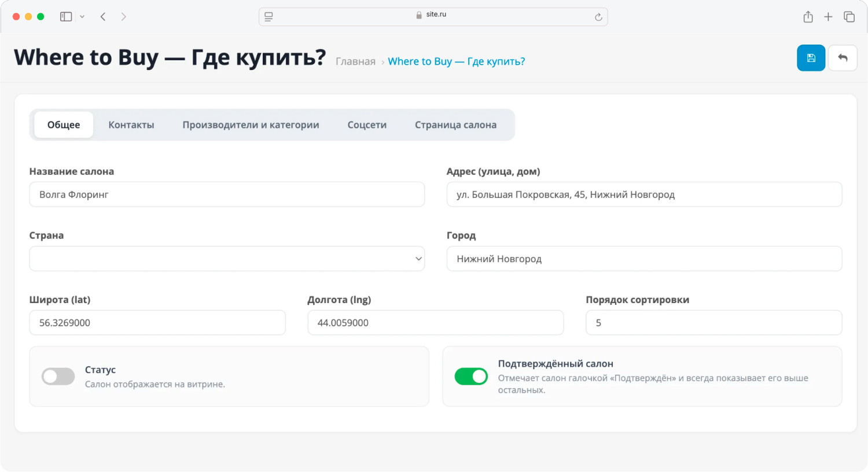Expand the sidebar options chevron in the toolbar

pos(82,17)
